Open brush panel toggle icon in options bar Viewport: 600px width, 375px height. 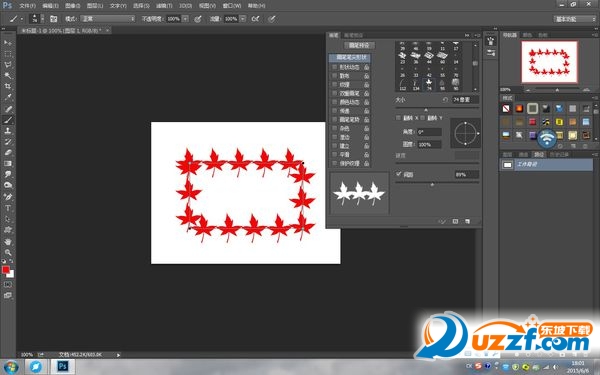pos(54,18)
